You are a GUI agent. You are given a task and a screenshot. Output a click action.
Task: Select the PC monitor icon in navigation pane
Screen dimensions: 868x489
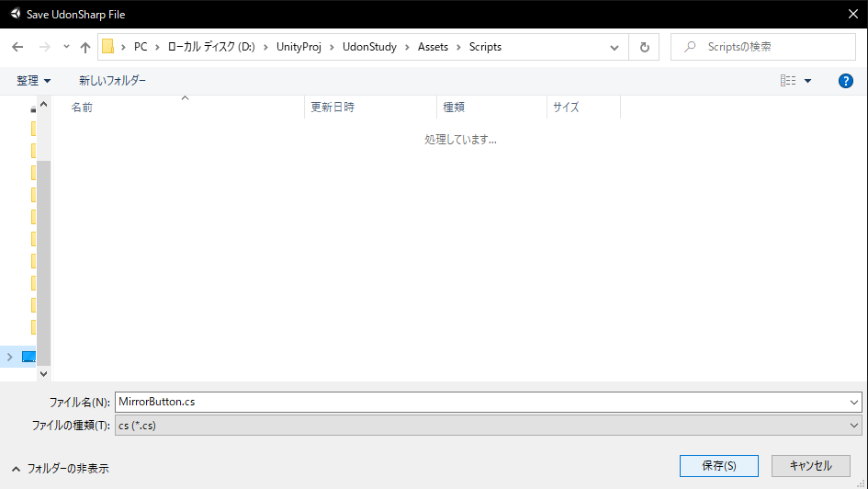[28, 357]
